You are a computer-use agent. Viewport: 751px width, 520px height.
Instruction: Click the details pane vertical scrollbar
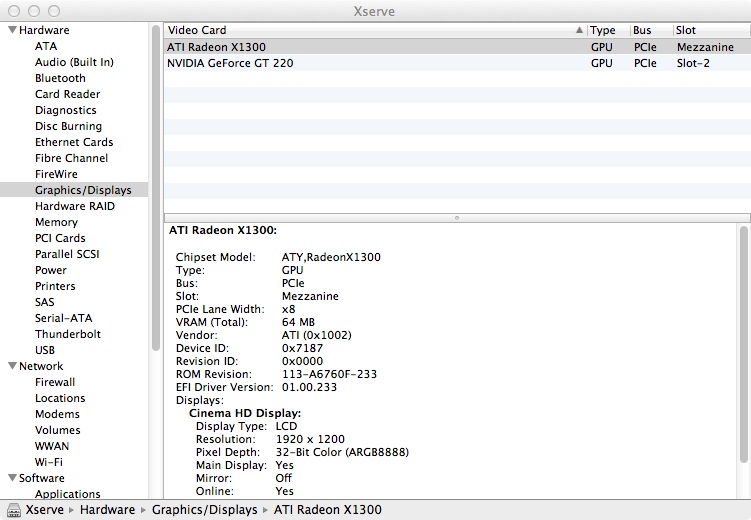(x=743, y=344)
